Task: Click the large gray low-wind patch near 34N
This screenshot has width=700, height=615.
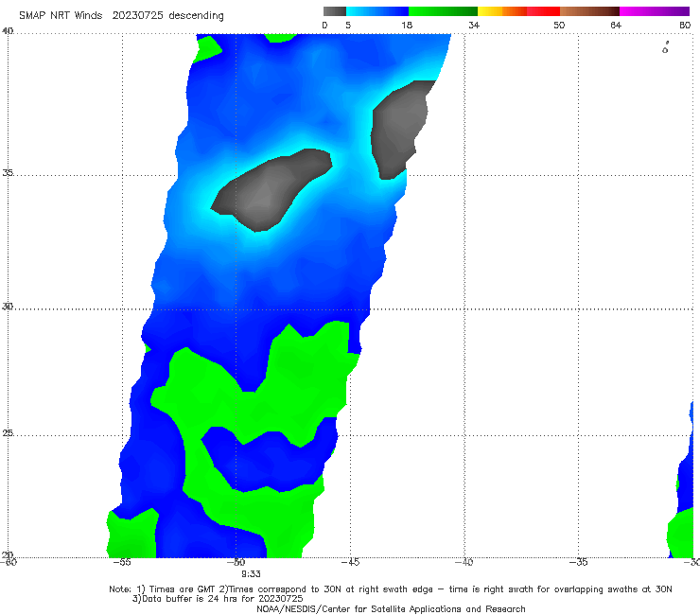Action: coord(271,190)
